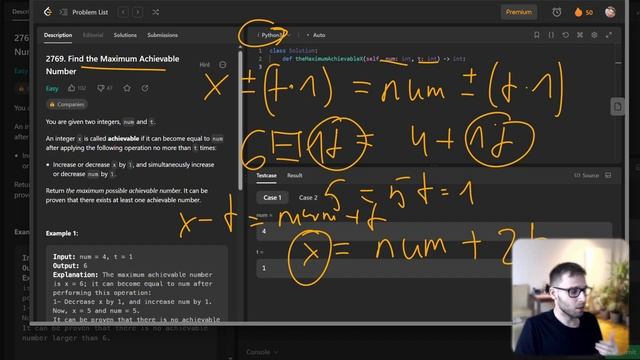
Task: Click the Source link in testcase panel
Action: (x=586, y=176)
